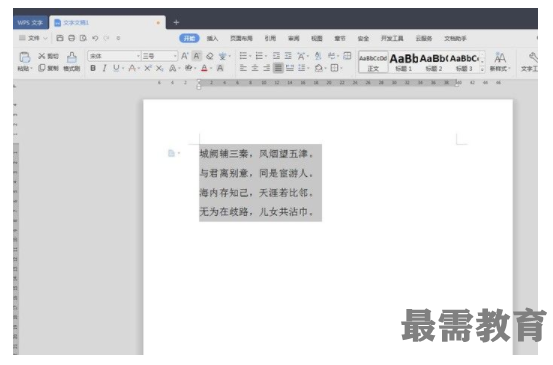Open the Chinese layout icon
553x365 pixels.
(301, 56)
